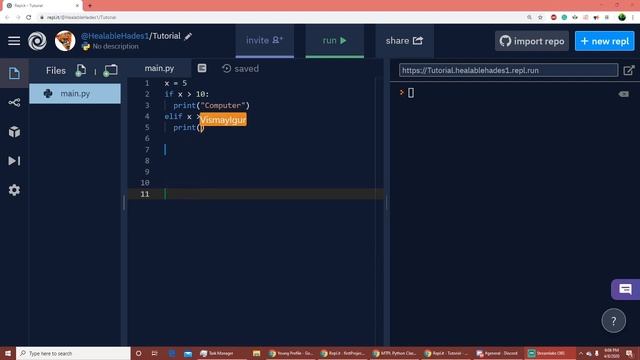Click the Windows taskbar search box
This screenshot has height=360, width=640.
click(73, 353)
